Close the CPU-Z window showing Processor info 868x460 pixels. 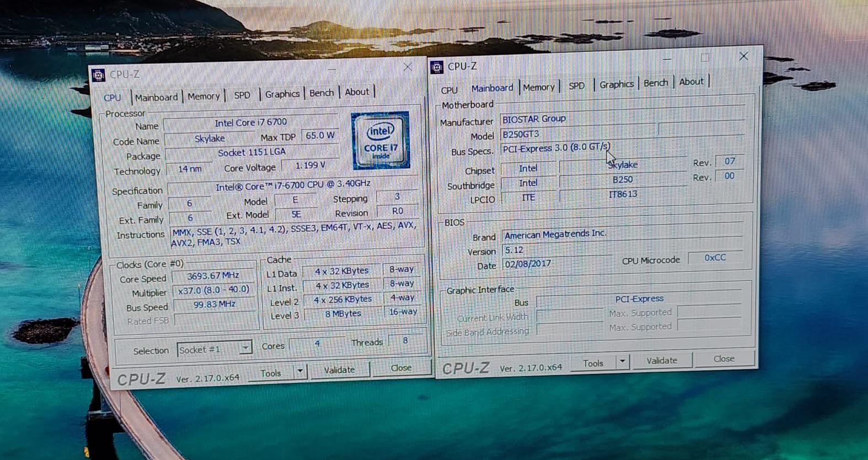click(x=408, y=67)
